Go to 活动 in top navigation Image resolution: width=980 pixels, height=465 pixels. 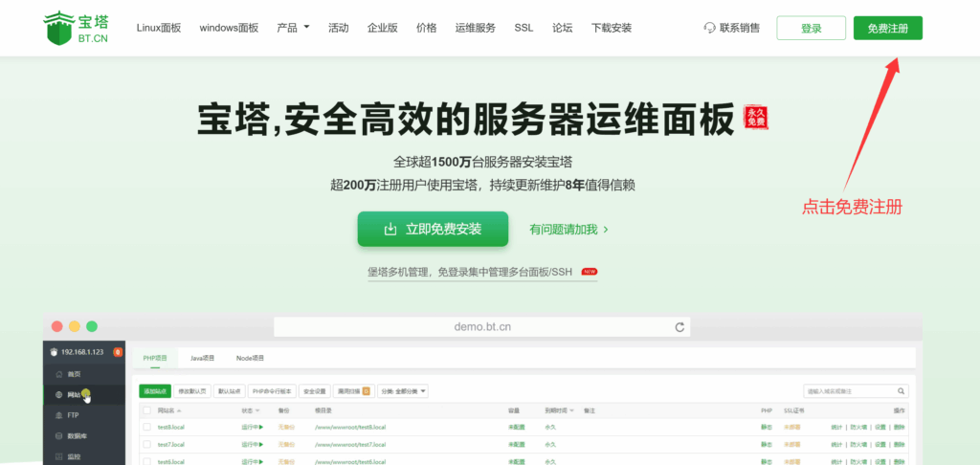click(x=338, y=28)
